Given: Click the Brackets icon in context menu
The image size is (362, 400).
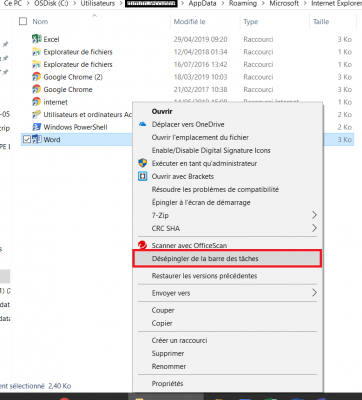Looking at the screenshot, I should pyautogui.click(x=143, y=176).
